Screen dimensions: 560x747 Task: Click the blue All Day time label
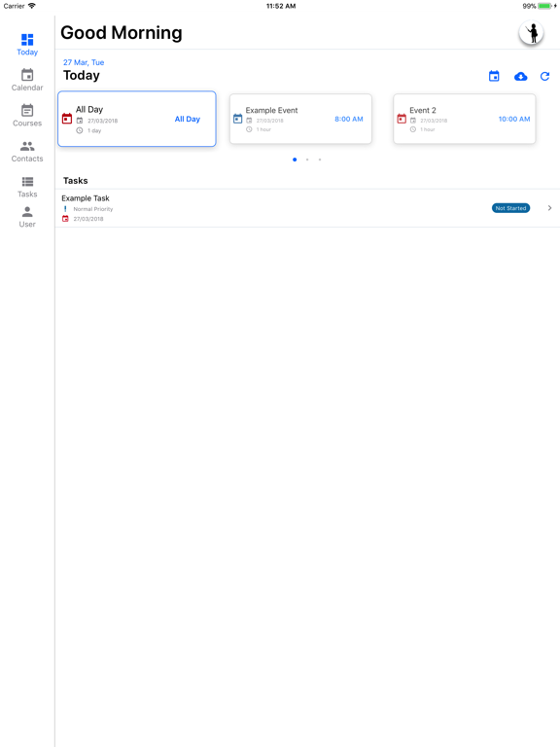[187, 119]
